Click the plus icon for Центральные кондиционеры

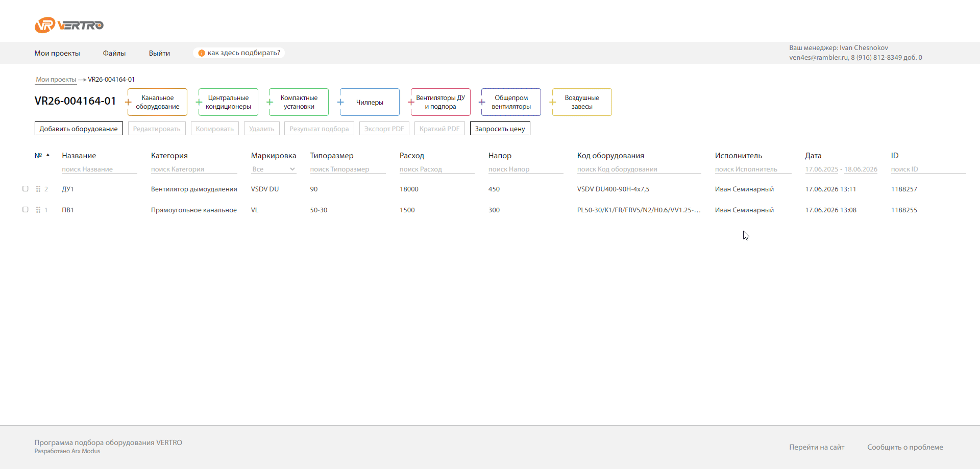coord(199,102)
